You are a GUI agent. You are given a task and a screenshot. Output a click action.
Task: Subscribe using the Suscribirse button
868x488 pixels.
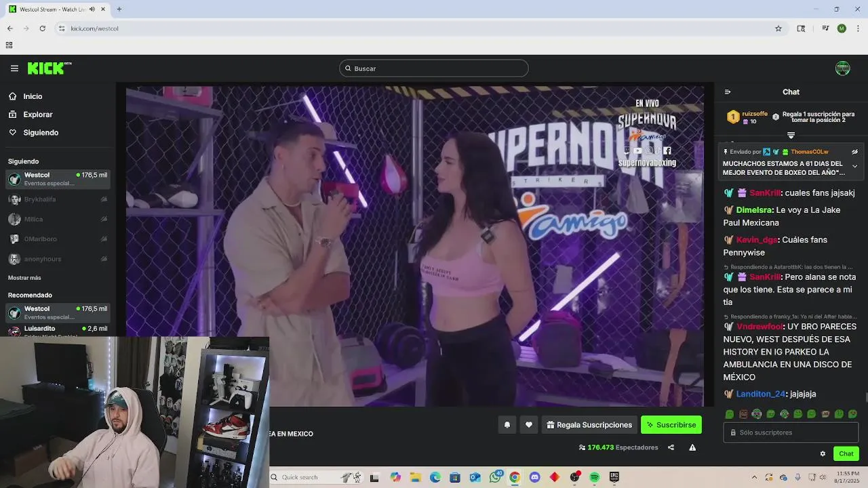[x=671, y=425]
